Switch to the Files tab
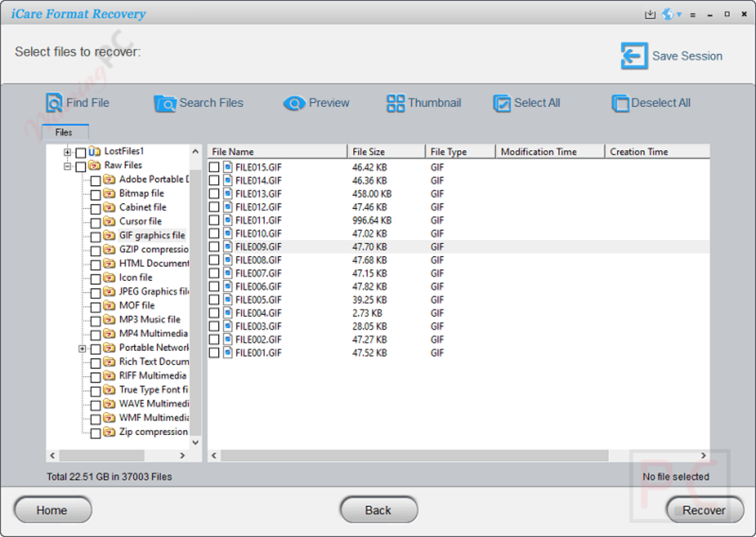The width and height of the screenshot is (756, 537). pos(65,132)
